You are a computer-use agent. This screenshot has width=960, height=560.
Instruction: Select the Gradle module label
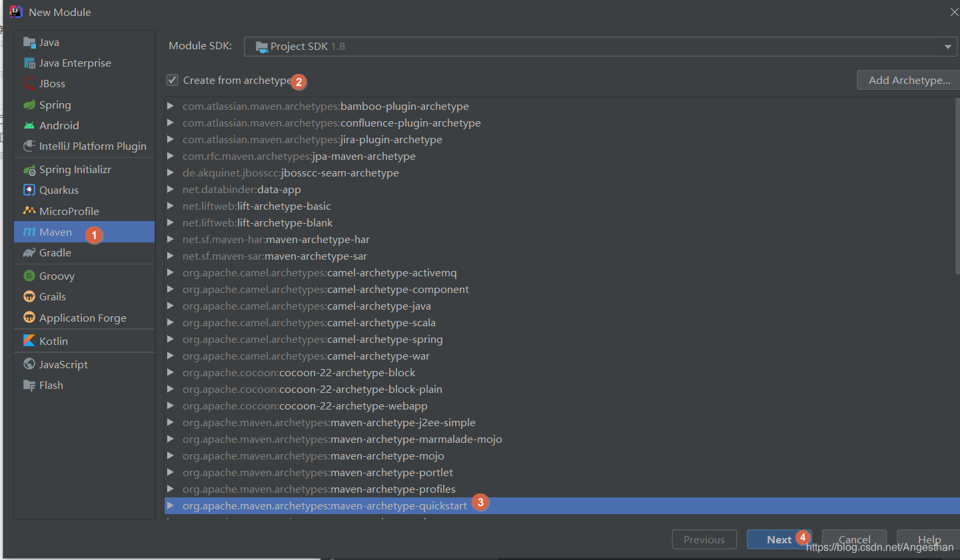tap(55, 253)
